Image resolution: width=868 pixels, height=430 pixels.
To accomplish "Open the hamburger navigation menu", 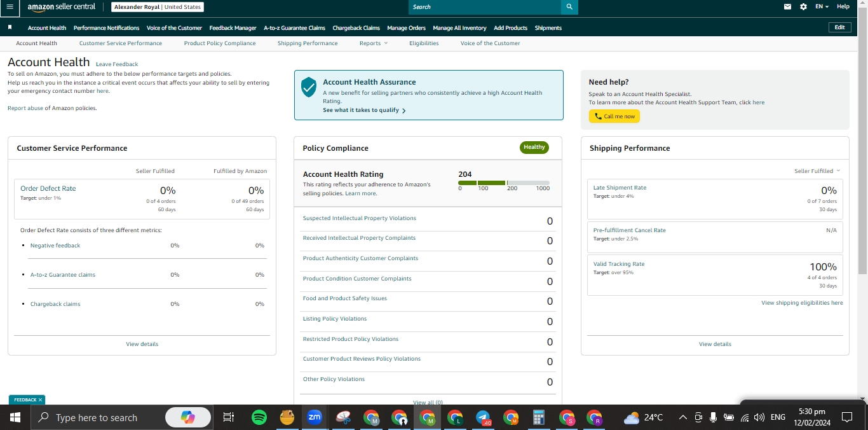I will coord(10,6).
